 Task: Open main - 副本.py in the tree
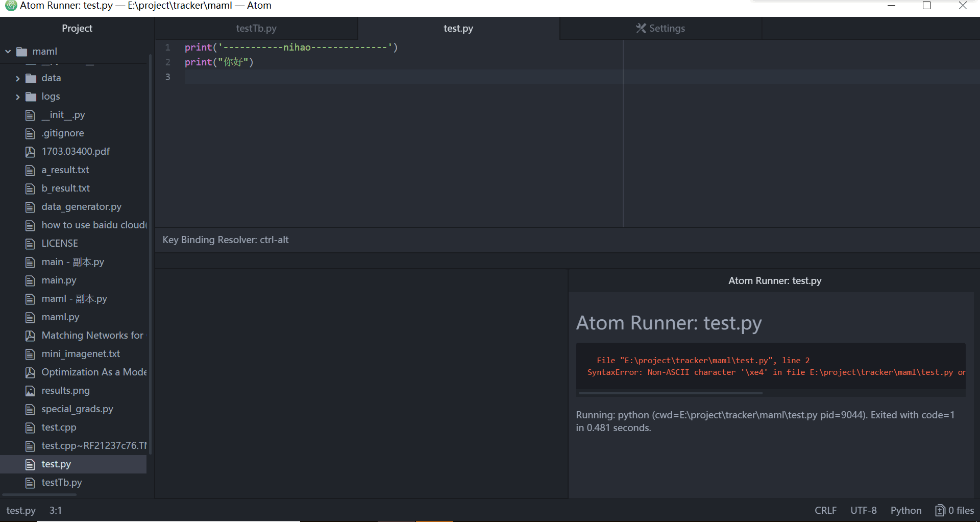click(x=73, y=262)
